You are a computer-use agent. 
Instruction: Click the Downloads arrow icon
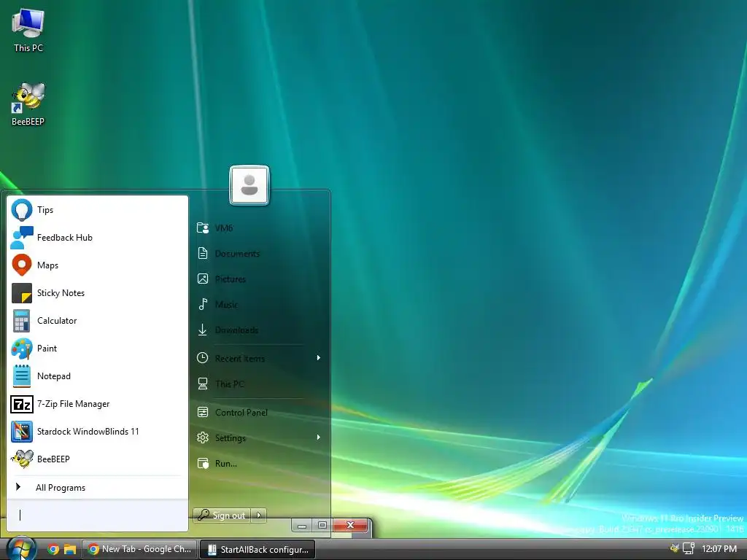[203, 330]
